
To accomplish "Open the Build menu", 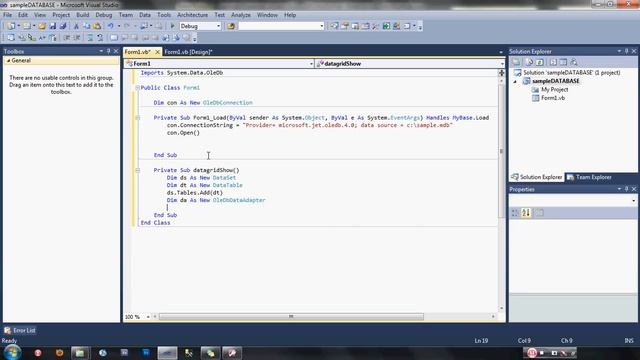I will point(82,15).
